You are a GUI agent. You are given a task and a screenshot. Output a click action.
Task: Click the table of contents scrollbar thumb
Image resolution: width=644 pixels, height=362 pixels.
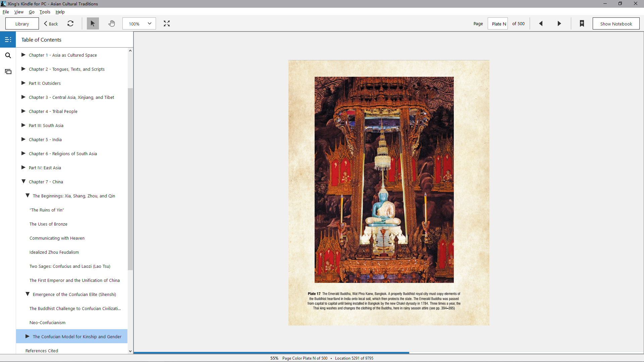click(x=130, y=179)
